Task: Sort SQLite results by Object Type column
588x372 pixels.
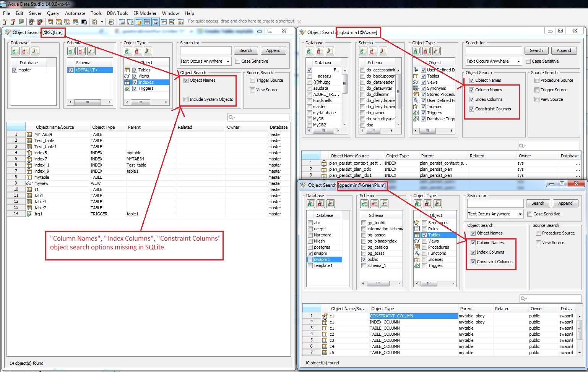Action: 108,127
